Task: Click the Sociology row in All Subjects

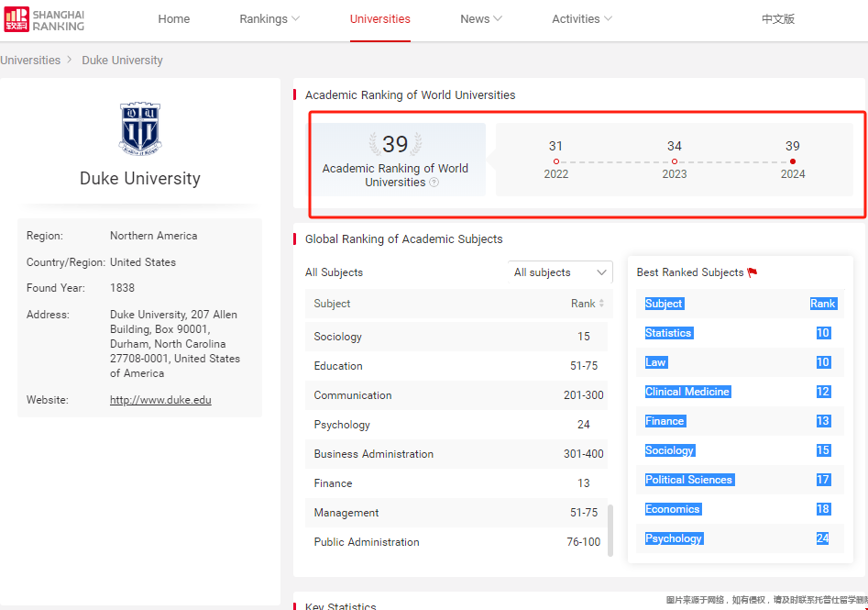Action: click(x=456, y=337)
